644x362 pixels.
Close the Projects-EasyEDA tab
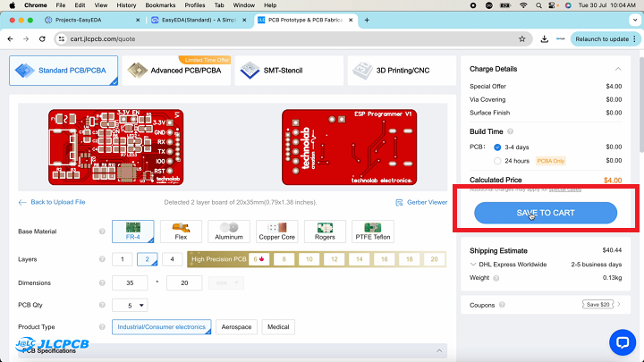click(138, 20)
